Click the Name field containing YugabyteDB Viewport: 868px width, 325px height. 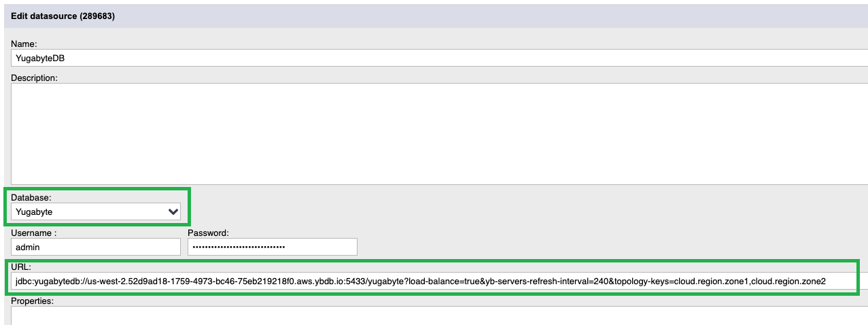coord(439,58)
